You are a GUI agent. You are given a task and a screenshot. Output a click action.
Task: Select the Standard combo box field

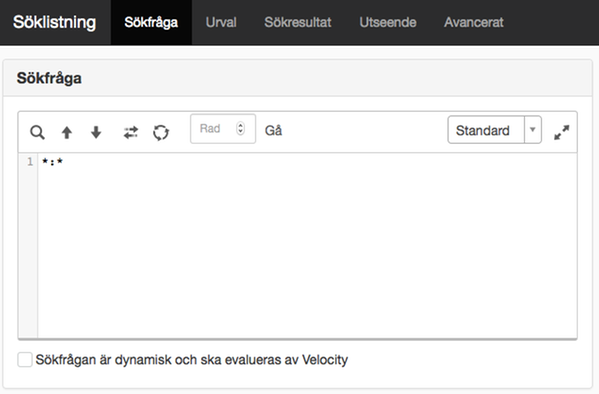(x=494, y=130)
